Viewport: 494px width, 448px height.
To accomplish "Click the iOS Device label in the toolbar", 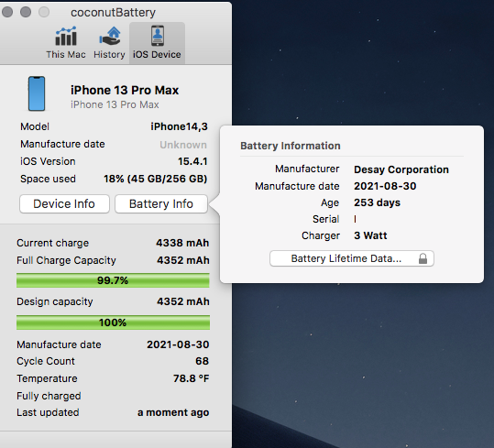I will pyautogui.click(x=157, y=54).
